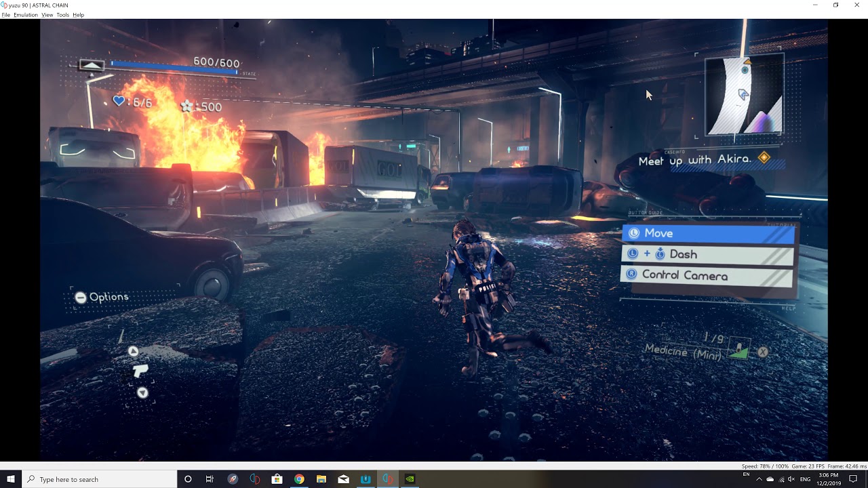868x488 pixels.
Task: Click the 600/600 health bar
Action: tap(174, 66)
